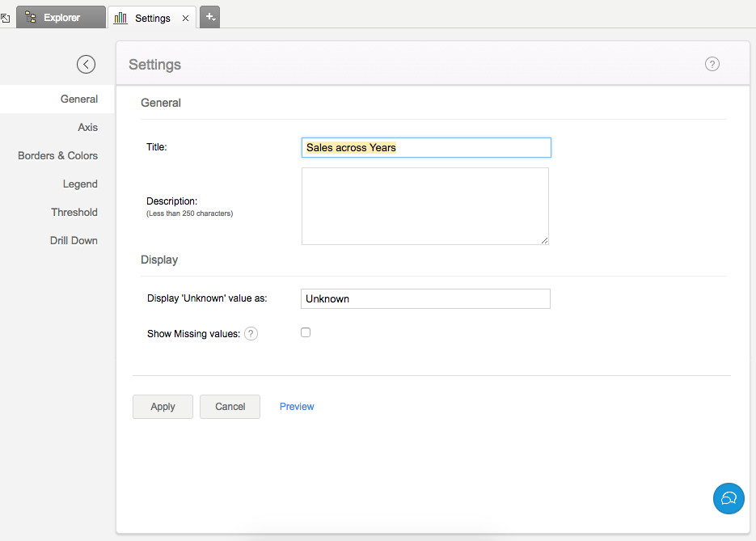Open the Preview link
This screenshot has height=541, width=756.
[x=297, y=407]
